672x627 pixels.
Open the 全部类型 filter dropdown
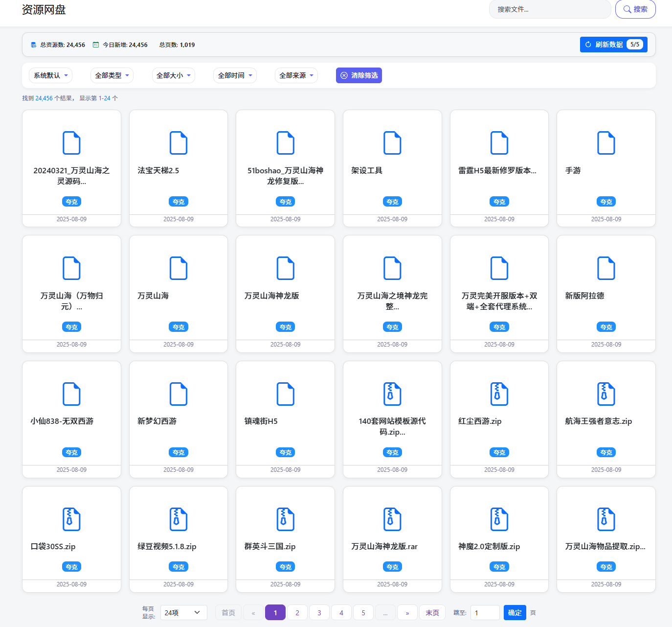[112, 75]
